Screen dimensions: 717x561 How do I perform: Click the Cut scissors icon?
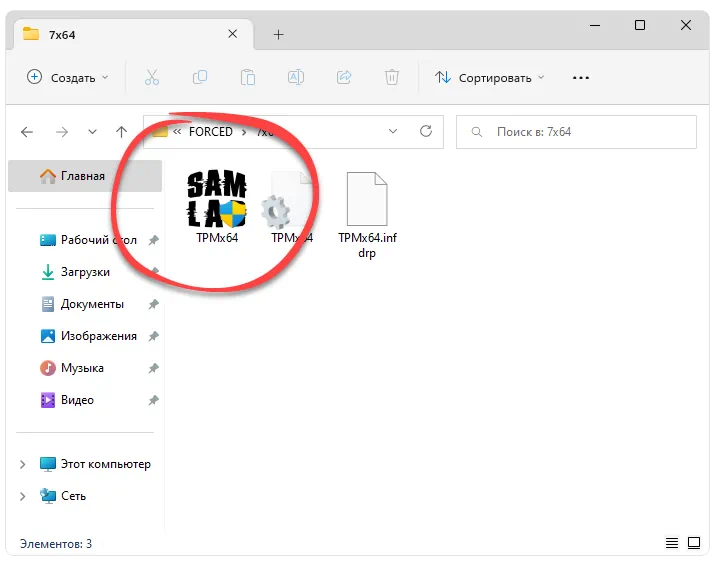click(152, 77)
